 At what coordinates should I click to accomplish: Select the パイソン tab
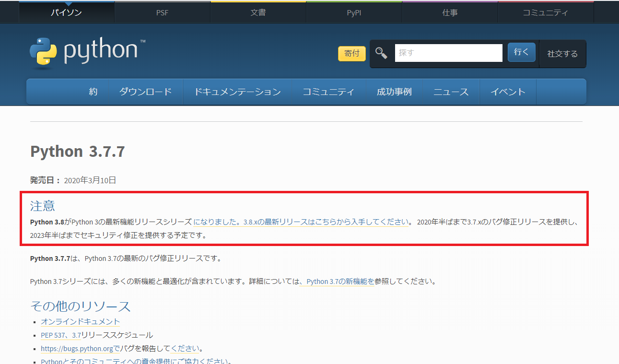pos(66,12)
